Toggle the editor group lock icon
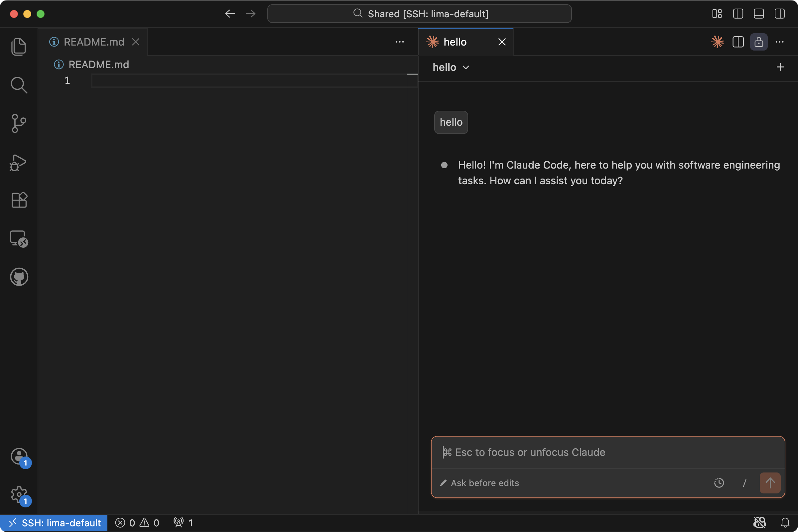The height and width of the screenshot is (532, 798). 759,42
